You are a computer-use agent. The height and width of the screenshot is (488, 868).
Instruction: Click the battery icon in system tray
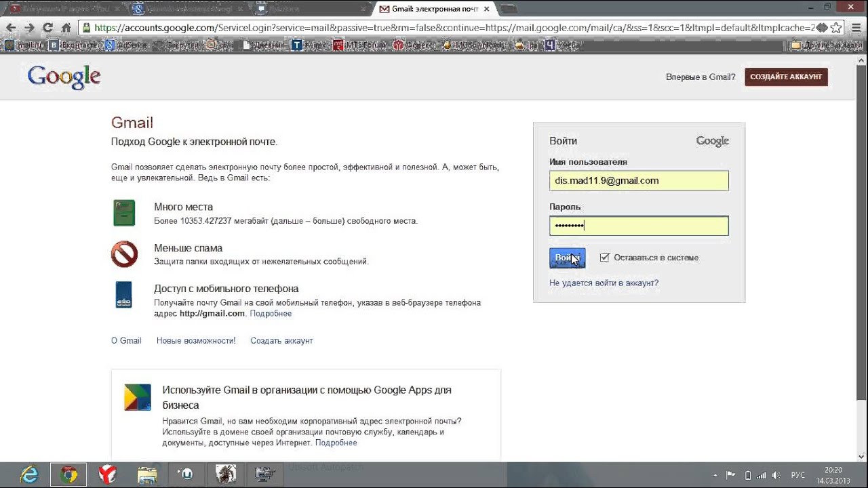pos(748,475)
